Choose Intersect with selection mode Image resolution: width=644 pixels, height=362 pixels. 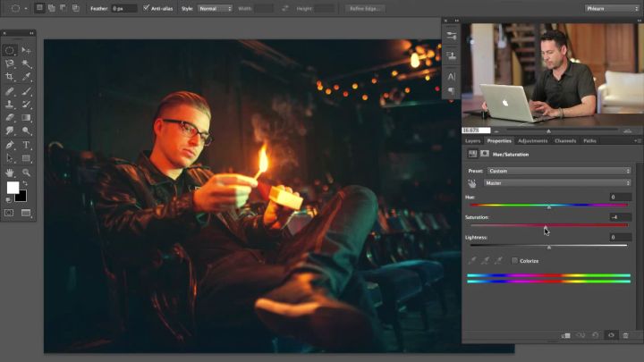point(75,8)
